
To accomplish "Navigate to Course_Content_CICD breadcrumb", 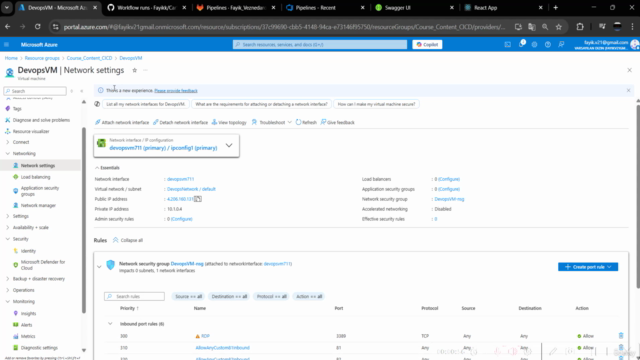I will pyautogui.click(x=89, y=58).
